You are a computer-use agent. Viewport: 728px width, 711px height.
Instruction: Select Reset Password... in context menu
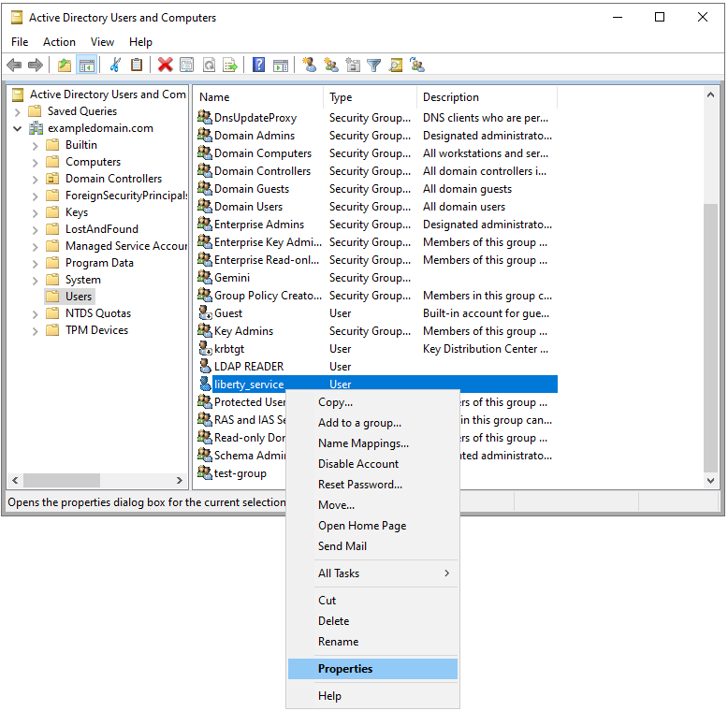(360, 485)
